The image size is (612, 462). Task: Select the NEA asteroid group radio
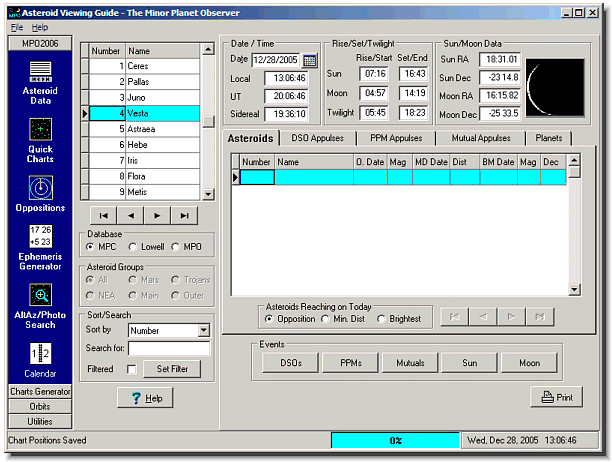pos(90,296)
